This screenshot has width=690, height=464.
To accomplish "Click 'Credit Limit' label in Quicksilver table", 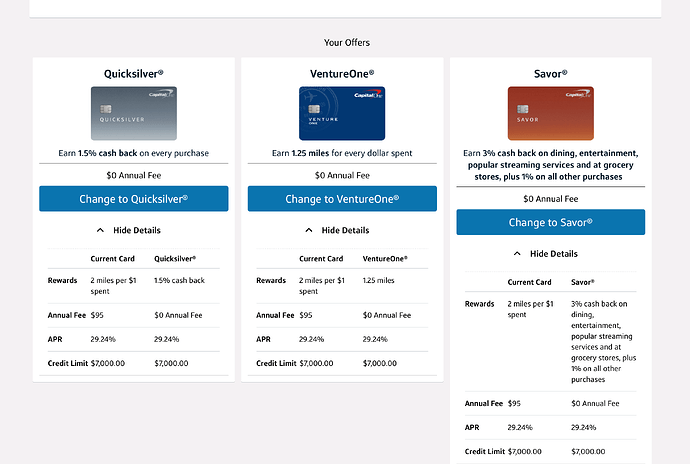I will 68,363.
